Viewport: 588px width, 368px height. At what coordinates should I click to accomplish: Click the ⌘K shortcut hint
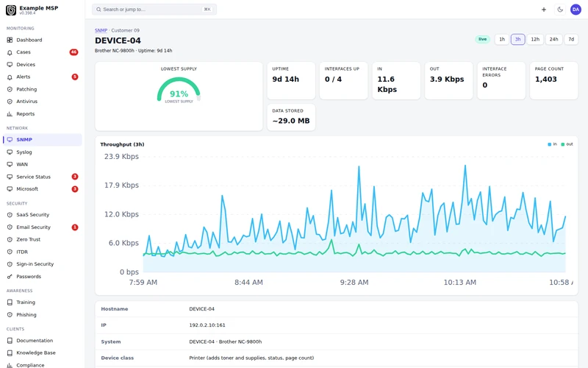(207, 10)
